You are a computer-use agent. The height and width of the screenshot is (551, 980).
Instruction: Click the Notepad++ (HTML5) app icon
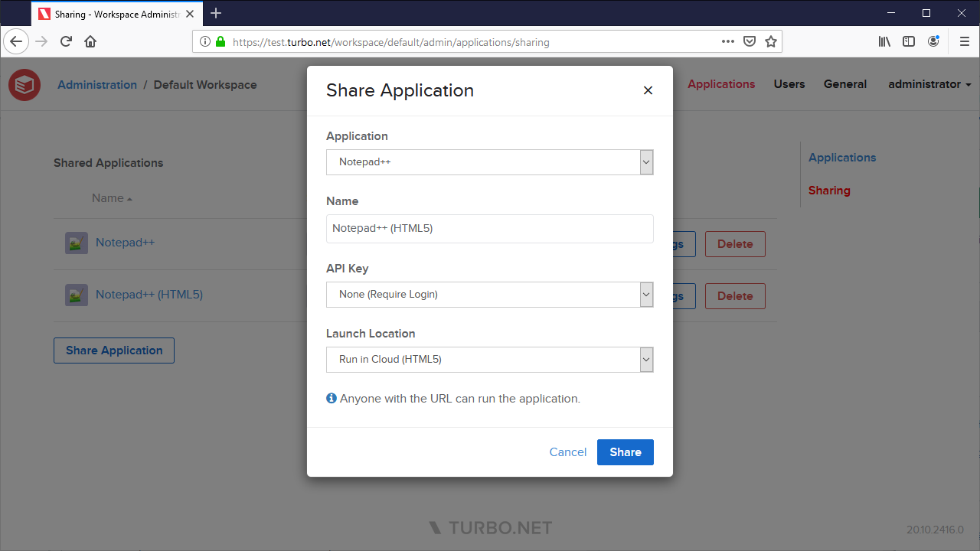click(x=76, y=294)
